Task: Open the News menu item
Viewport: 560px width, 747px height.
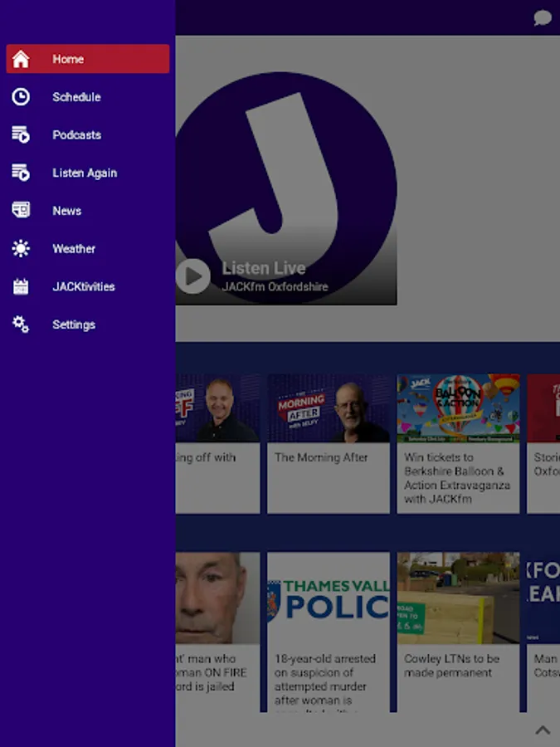Action: pyautogui.click(x=88, y=210)
